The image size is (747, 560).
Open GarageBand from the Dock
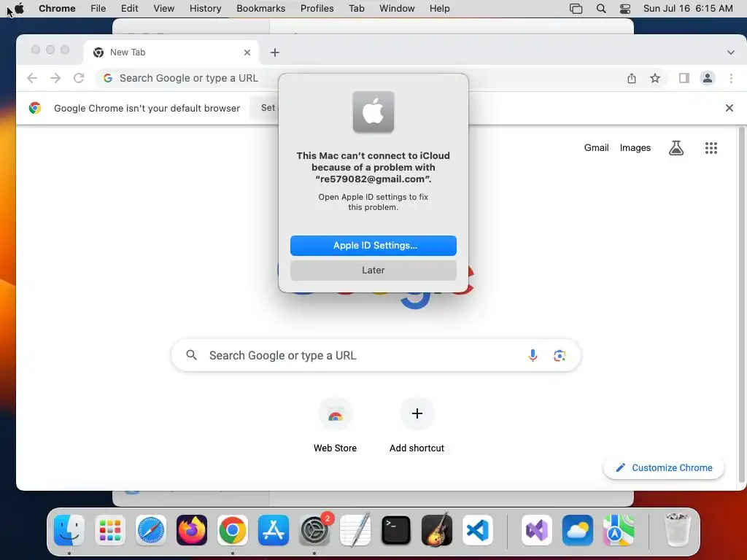437,530
